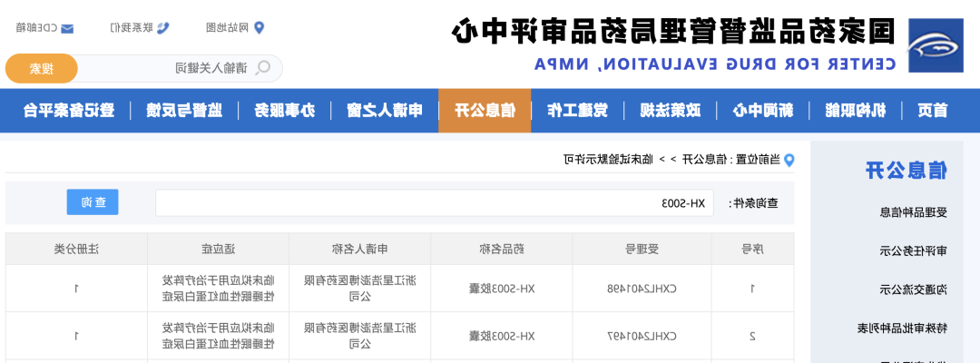Viewport: 980px width, 363px height.
Task: Click the CDE logo icon
Action: 935,44
